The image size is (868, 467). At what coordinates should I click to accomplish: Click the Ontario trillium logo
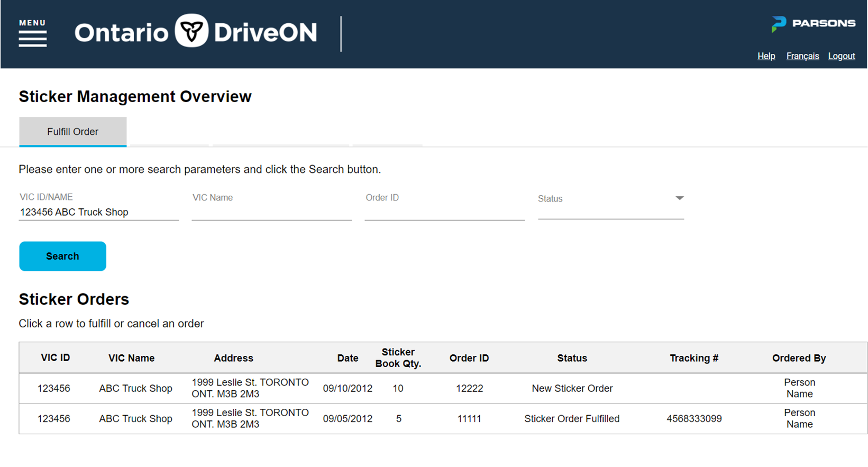click(x=191, y=31)
